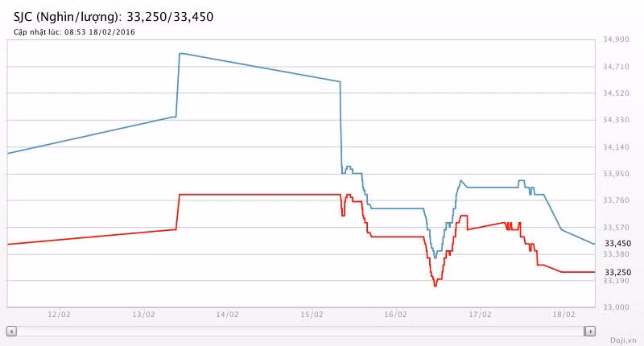
Task: Select the 18/02 date axis label
Action: click(x=563, y=315)
